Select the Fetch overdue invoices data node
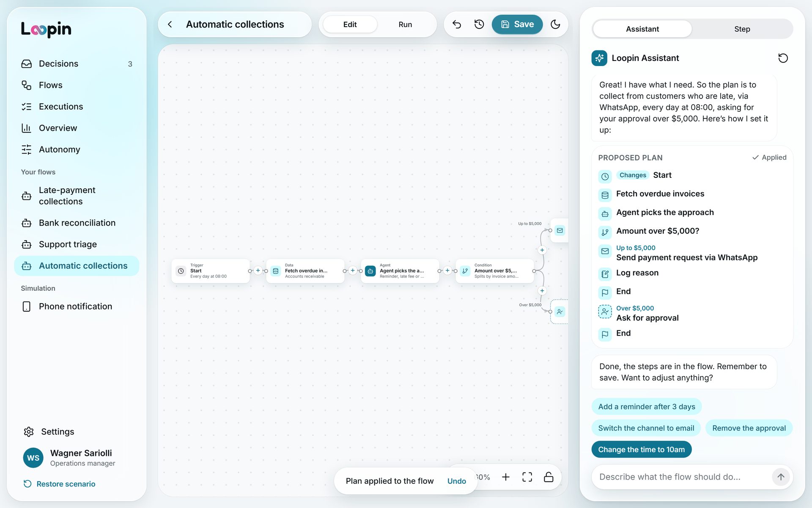 click(x=305, y=271)
